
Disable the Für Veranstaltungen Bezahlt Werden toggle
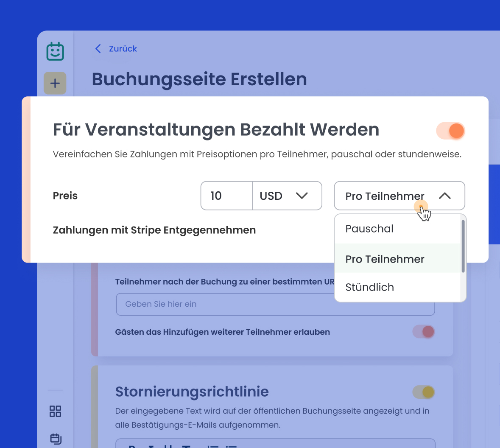coord(450,131)
